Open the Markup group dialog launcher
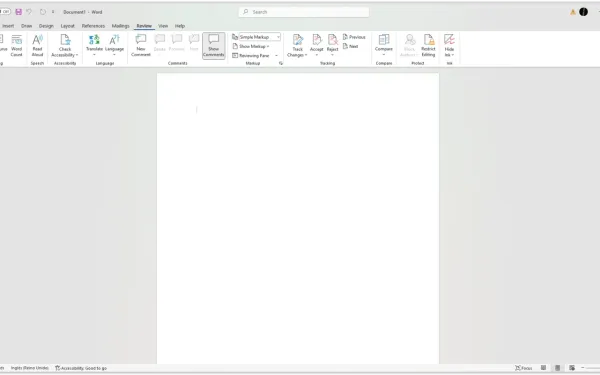600x375 pixels. [x=281, y=63]
